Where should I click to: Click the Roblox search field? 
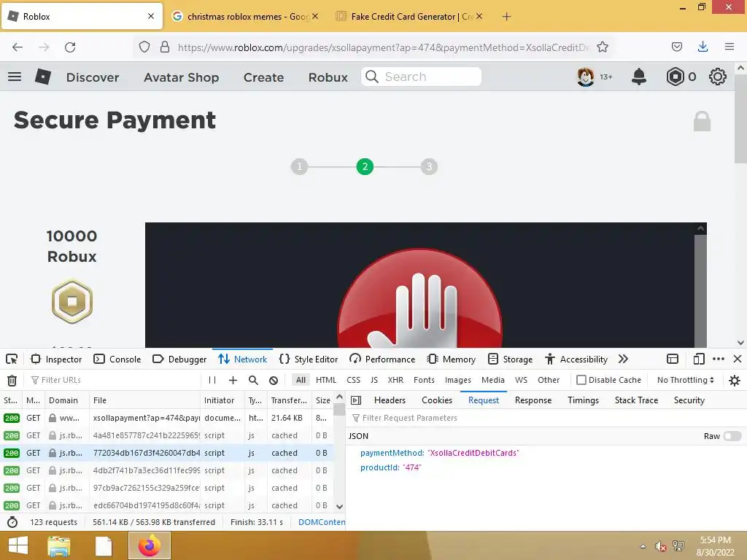(x=421, y=77)
